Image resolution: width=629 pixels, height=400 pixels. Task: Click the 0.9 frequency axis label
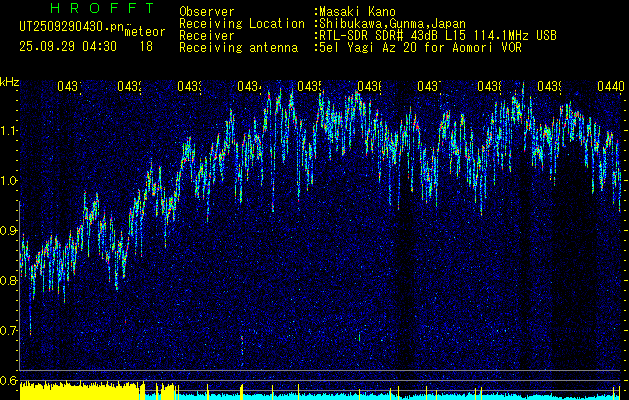(x=9, y=230)
